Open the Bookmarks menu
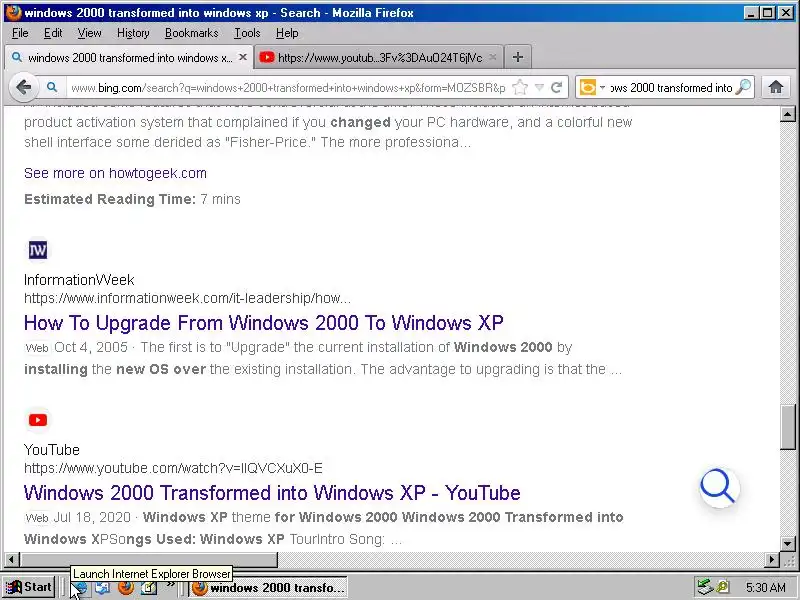The width and height of the screenshot is (800, 600). click(191, 33)
